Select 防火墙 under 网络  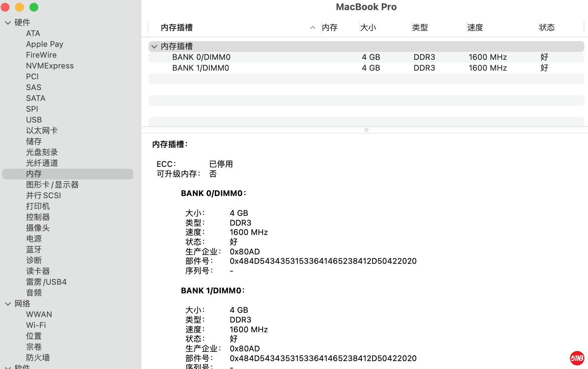(x=38, y=358)
